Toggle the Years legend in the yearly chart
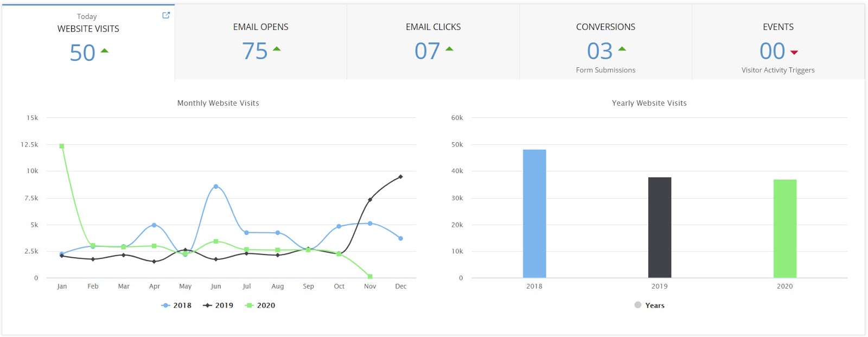The height and width of the screenshot is (337, 868). [649, 306]
